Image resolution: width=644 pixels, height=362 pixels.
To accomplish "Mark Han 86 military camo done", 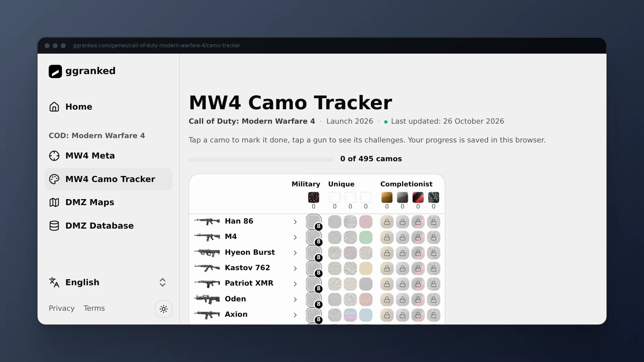I will [314, 222].
